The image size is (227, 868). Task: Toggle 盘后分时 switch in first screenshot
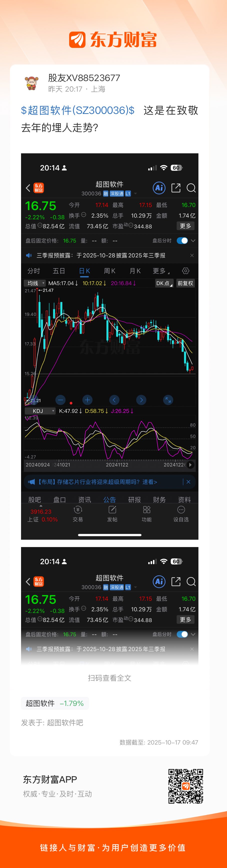coord(182,241)
